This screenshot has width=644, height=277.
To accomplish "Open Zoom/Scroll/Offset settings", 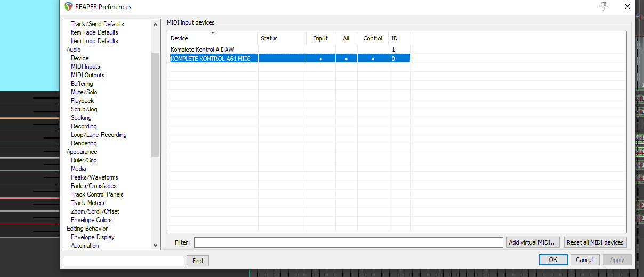I will [95, 211].
